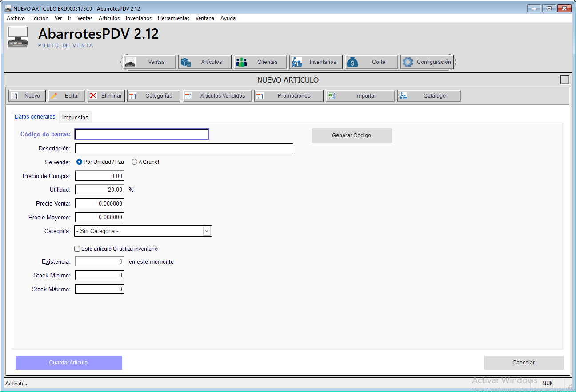This screenshot has height=392, width=576.
Task: Click the Precio Mayoreo field
Action: click(x=100, y=217)
